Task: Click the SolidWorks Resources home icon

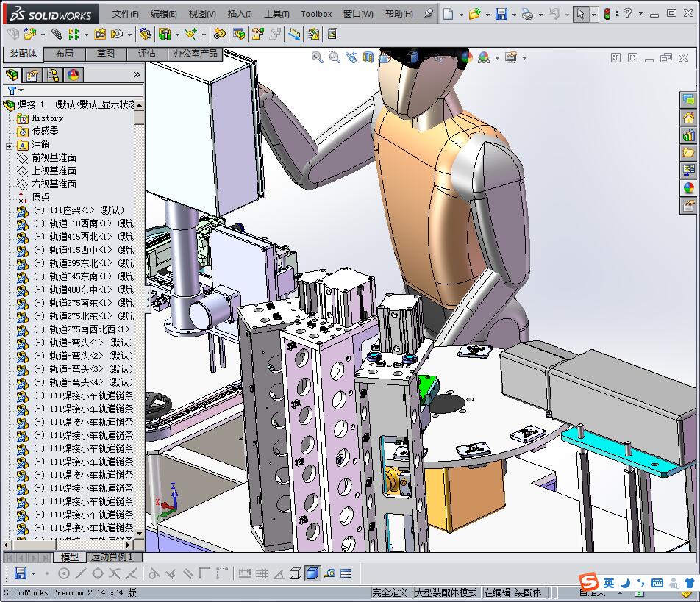Action: (688, 118)
